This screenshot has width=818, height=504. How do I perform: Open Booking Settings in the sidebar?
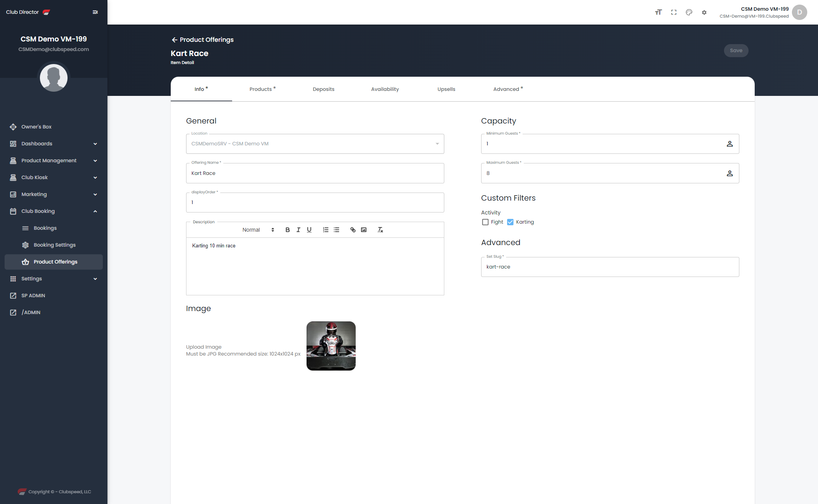[54, 245]
